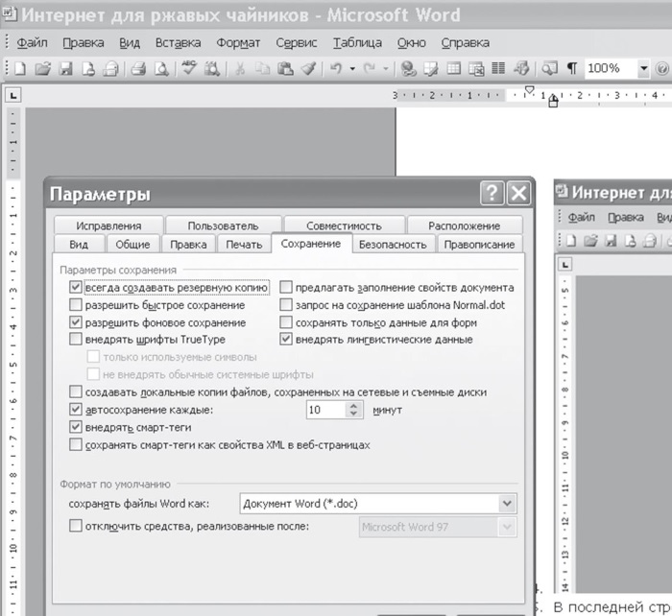Toggle the paragraph marks ¶ icon
The image size is (672, 616).
(x=572, y=69)
